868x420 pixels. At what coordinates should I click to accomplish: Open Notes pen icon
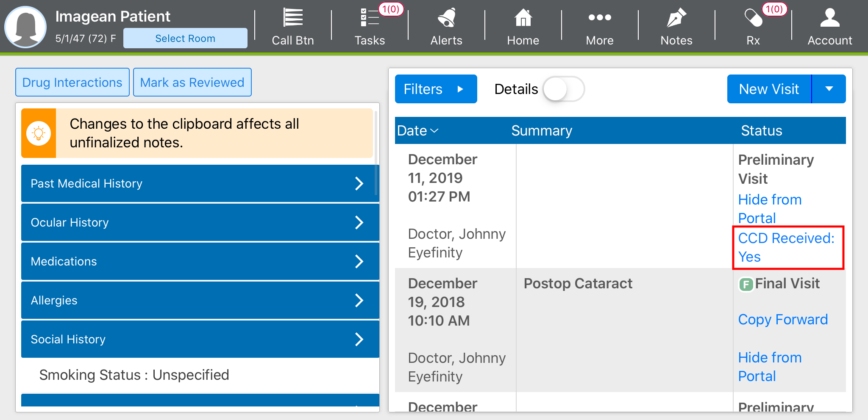point(676,19)
